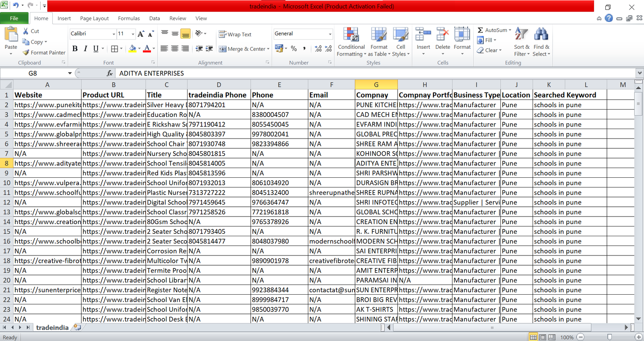Screen dimensions: 644x341
Task: Expand the Calibri font name dropdown
Action: click(114, 34)
